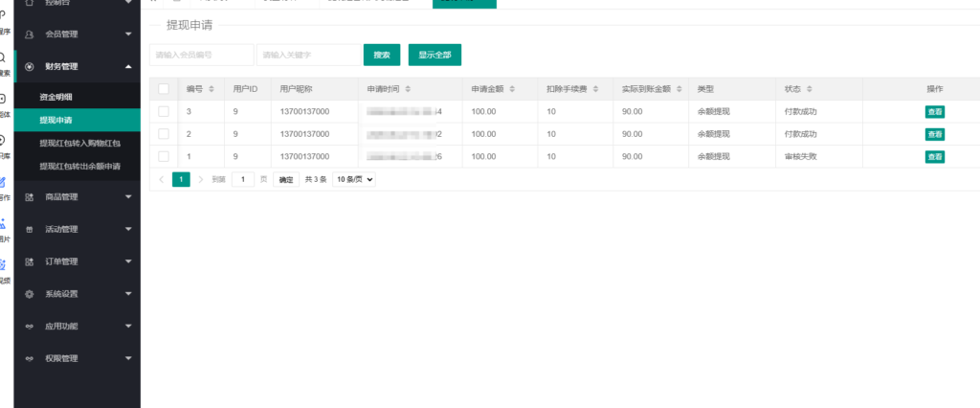Sort table by 申请时间 column arrows

pos(408,89)
